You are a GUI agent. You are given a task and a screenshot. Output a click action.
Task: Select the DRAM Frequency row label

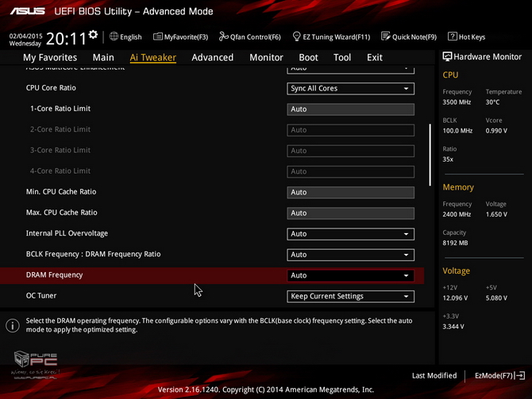54,275
